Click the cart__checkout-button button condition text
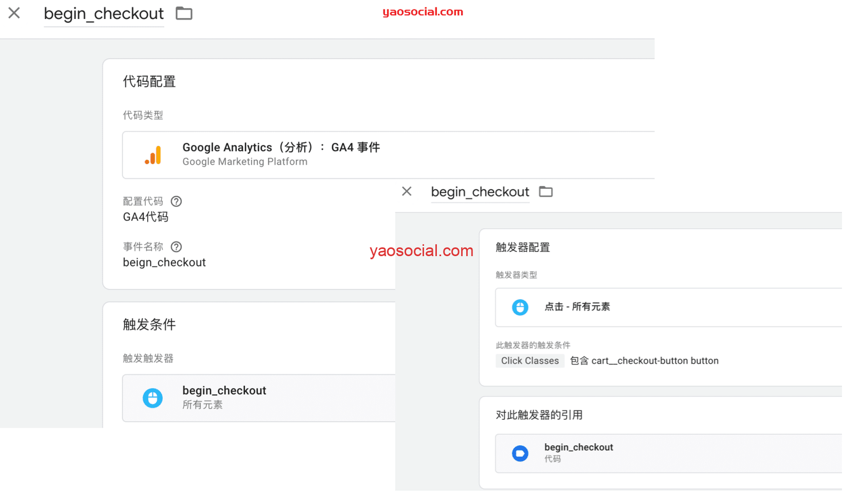 [654, 361]
